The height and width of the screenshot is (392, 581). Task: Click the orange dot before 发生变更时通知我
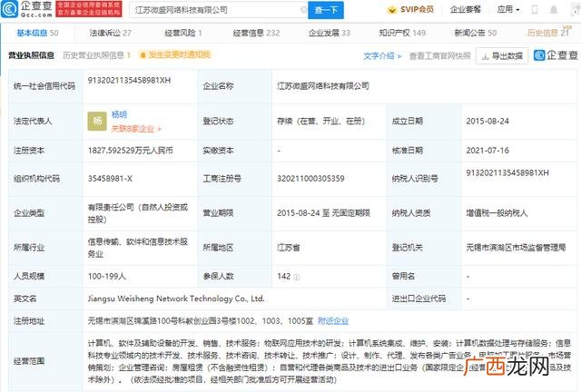(x=143, y=55)
